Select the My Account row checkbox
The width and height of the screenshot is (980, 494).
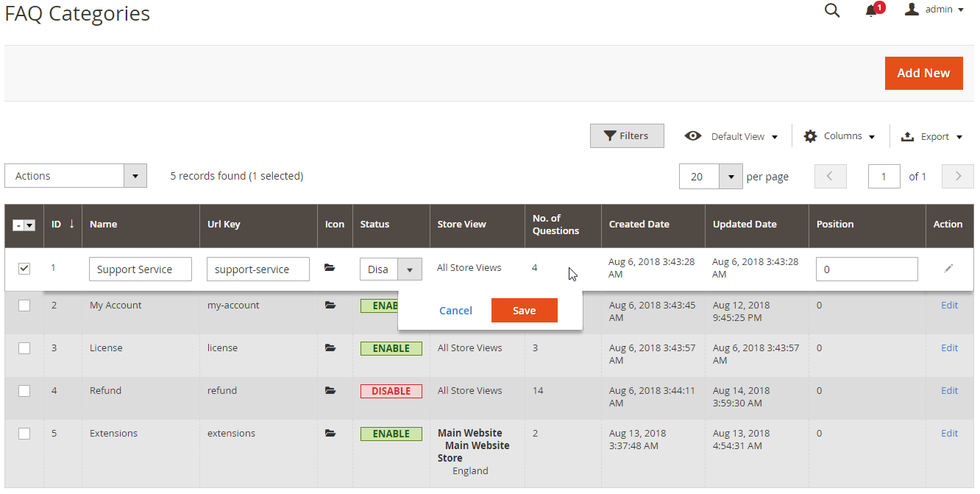tap(24, 306)
